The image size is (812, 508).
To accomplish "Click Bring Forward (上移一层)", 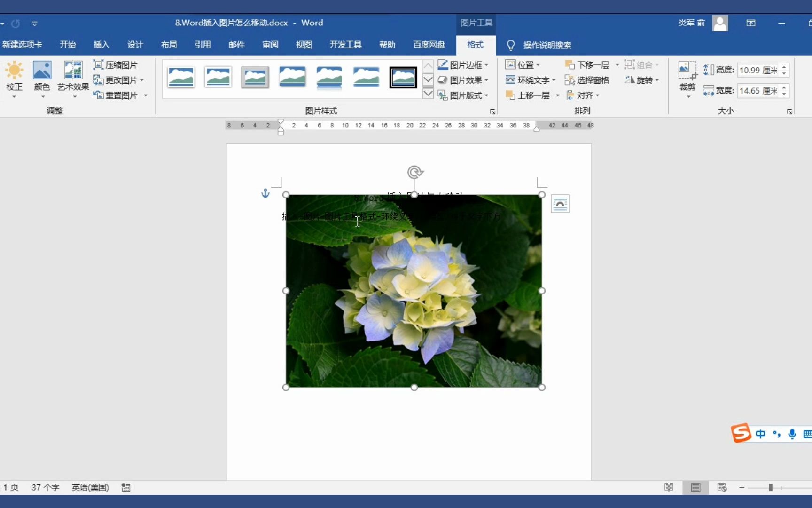I will (528, 95).
